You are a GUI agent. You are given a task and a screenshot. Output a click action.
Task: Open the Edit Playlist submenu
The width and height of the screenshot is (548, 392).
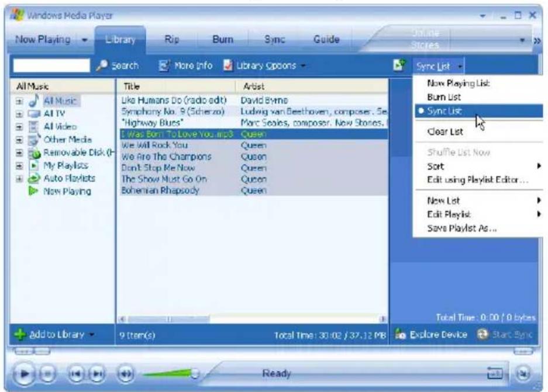pyautogui.click(x=479, y=214)
